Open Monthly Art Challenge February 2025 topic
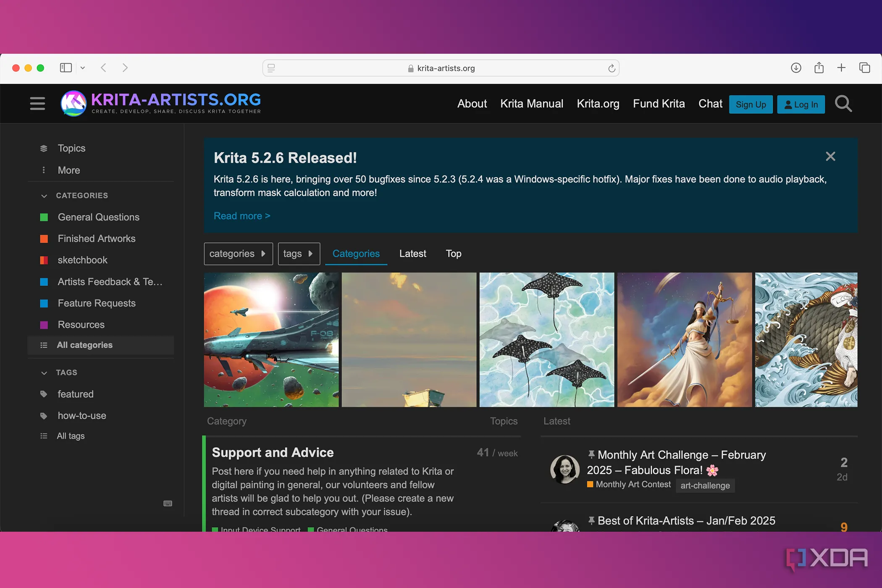Viewport: 882px width, 588px height. point(676,462)
